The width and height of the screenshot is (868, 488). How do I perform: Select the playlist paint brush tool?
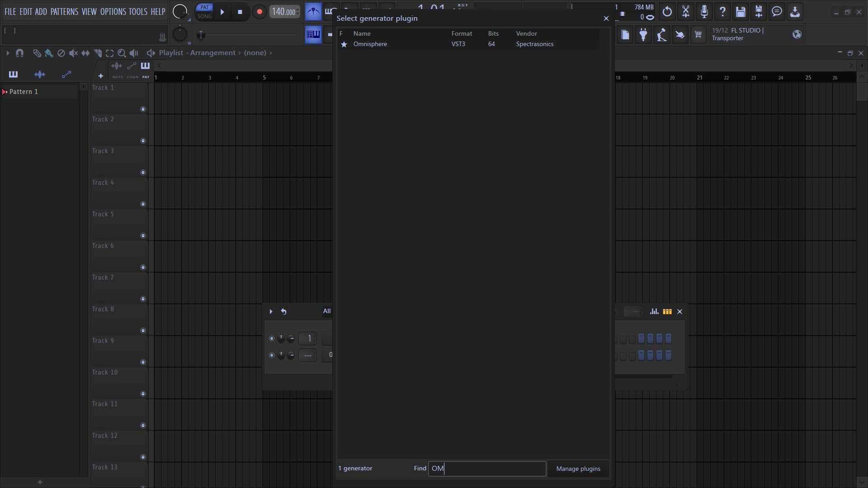(49, 53)
